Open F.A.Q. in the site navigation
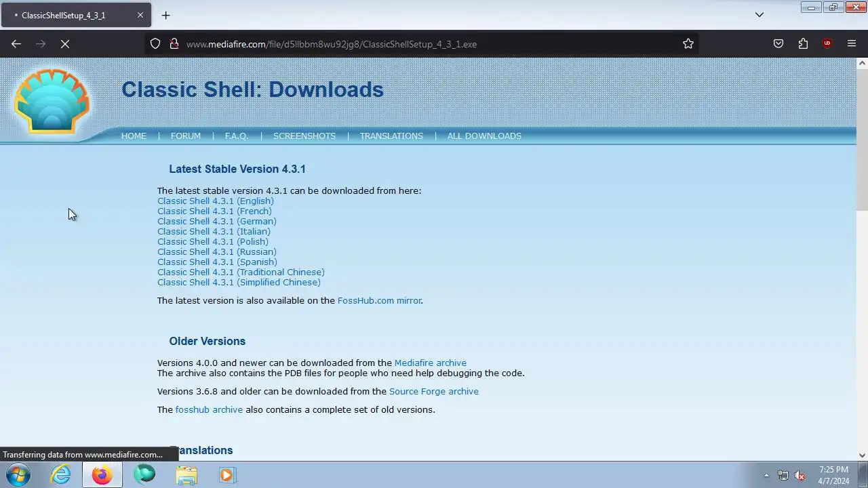The width and height of the screenshot is (868, 488). 237,136
